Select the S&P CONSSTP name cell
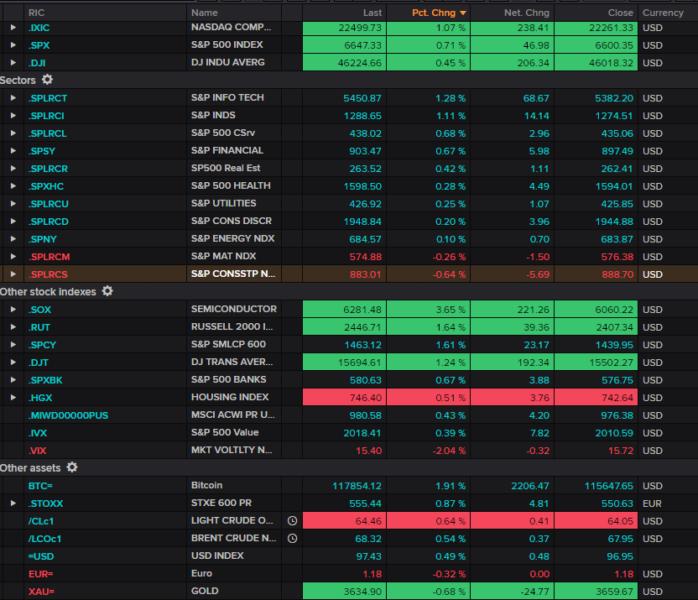The image size is (698, 600). (234, 274)
